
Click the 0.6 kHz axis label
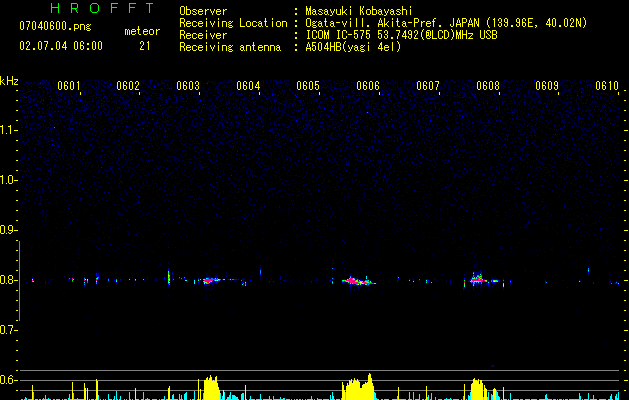[x=8, y=380]
